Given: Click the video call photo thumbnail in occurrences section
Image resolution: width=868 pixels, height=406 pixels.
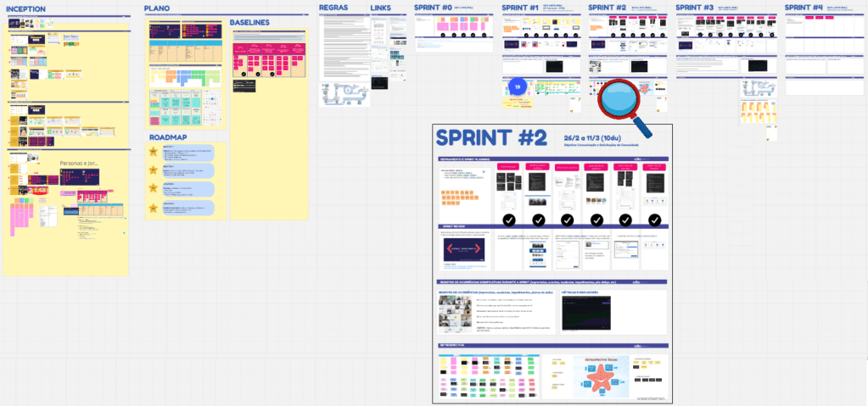Looking at the screenshot, I should tap(455, 312).
